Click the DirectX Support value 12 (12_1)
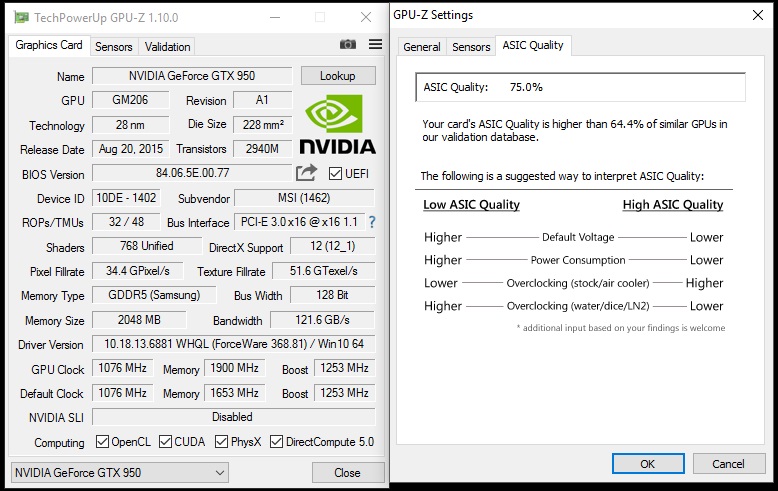The image size is (778, 491). 333,246
